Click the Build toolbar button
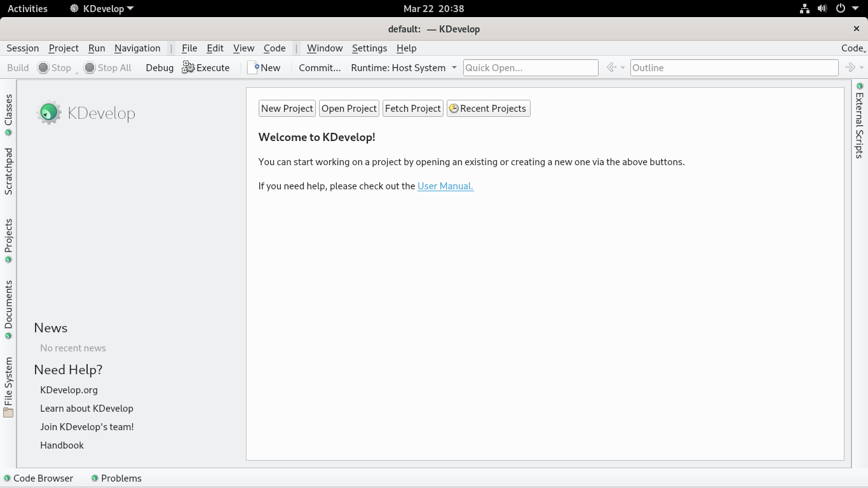The height and width of the screenshot is (488, 868). coord(18,67)
